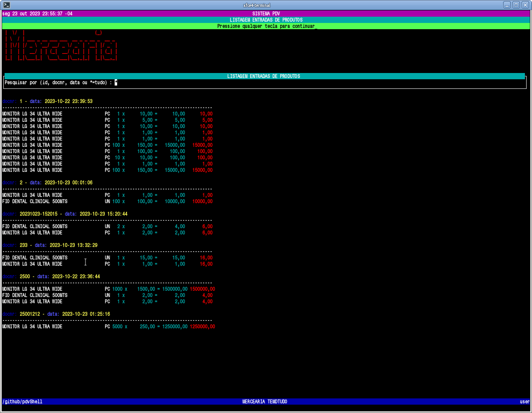Image resolution: width=532 pixels, height=413 pixels.
Task: Close the xfce4-terminal window
Action: coord(525,5)
